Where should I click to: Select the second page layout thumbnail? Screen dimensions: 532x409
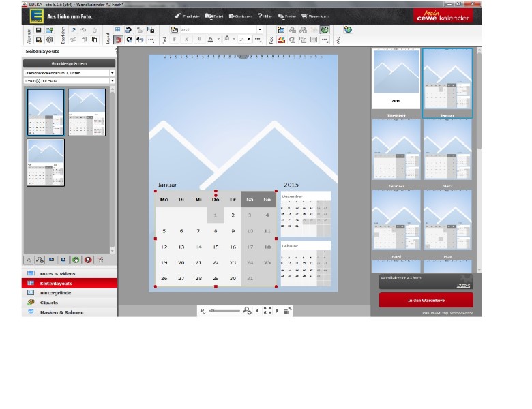pyautogui.click(x=87, y=112)
